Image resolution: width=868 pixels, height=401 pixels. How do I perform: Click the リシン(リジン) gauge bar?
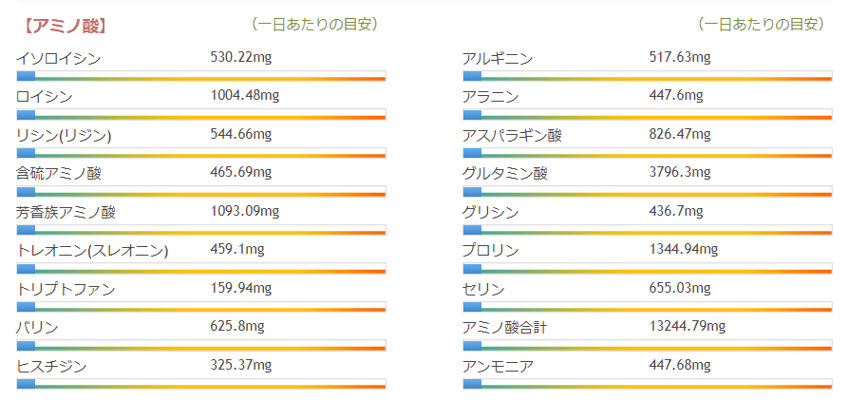pyautogui.click(x=200, y=152)
